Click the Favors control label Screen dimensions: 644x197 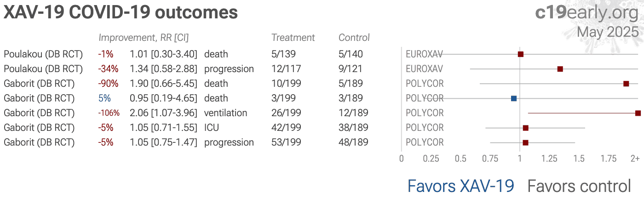tap(579, 186)
